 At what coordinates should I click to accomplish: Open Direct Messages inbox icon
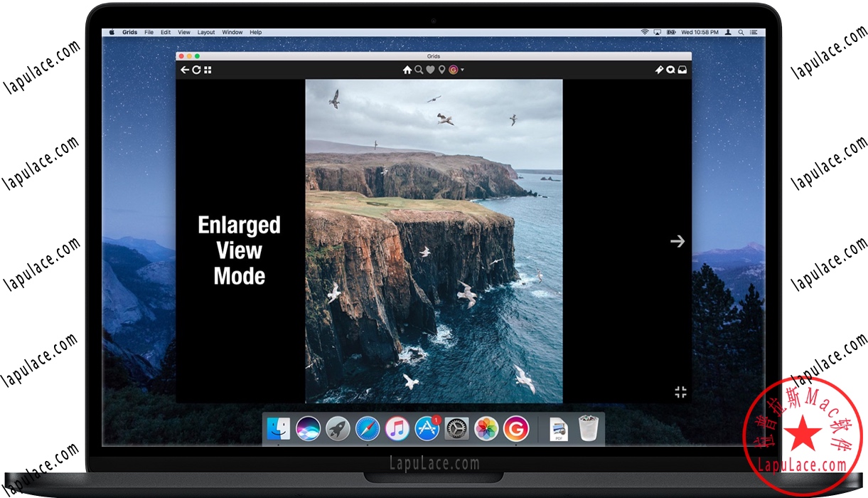click(x=682, y=69)
